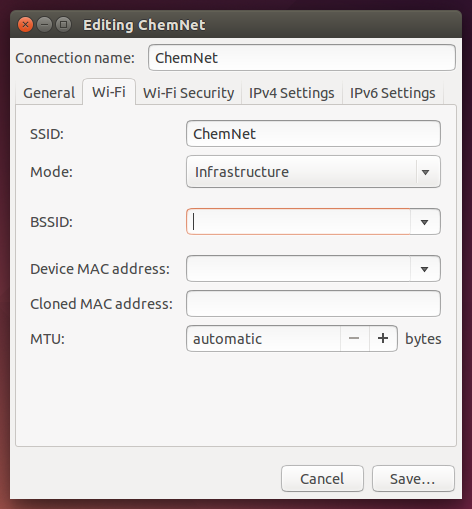Click the BSSID text entry box

[x=298, y=222]
